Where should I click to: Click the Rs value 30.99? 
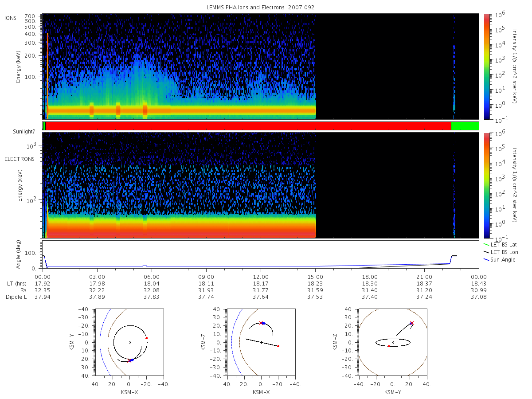click(479, 290)
